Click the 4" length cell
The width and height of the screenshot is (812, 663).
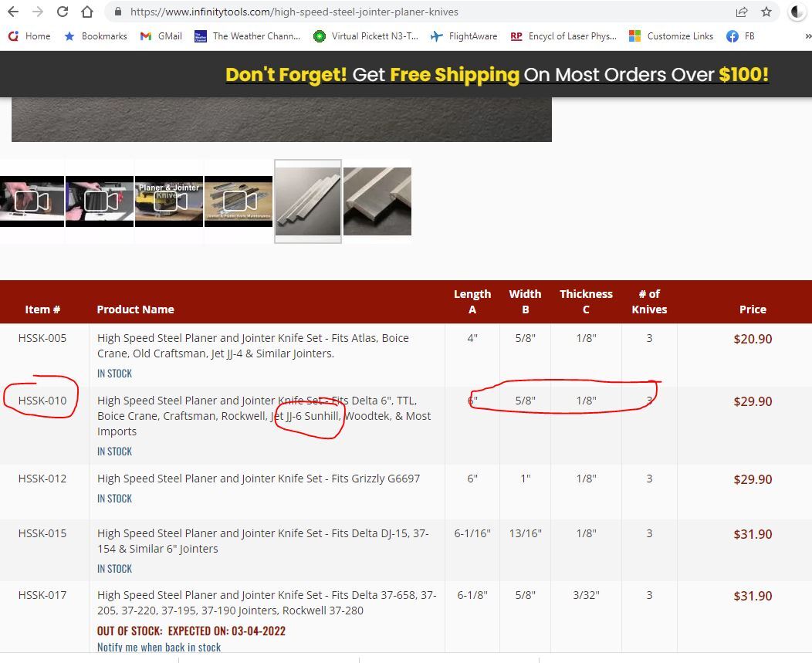pyautogui.click(x=472, y=338)
